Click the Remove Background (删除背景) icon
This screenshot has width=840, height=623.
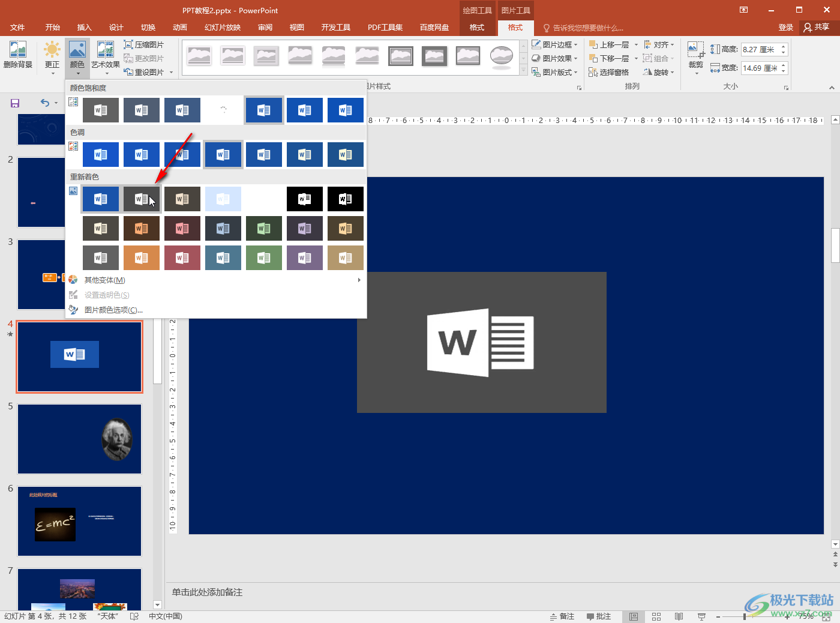tap(18, 55)
